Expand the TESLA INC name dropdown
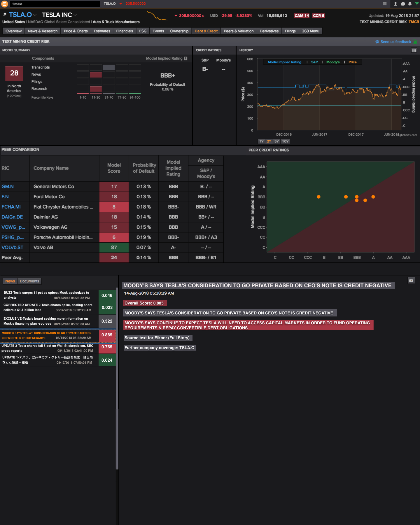 point(75,15)
